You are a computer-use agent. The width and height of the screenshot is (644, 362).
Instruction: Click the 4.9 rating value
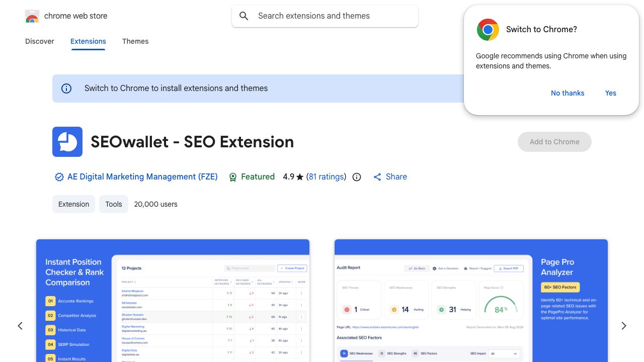click(x=288, y=177)
